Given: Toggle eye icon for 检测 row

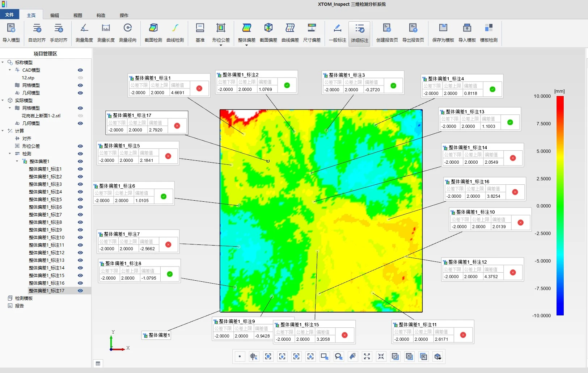Looking at the screenshot, I should pyautogui.click(x=80, y=154).
